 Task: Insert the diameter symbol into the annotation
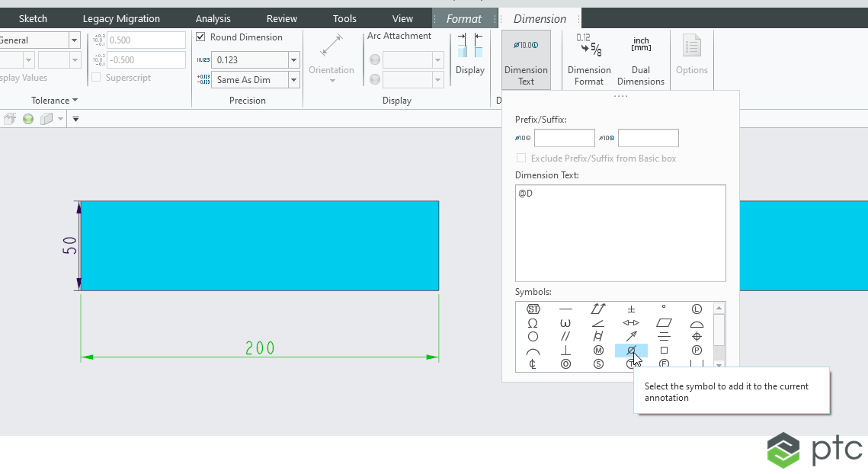point(631,351)
